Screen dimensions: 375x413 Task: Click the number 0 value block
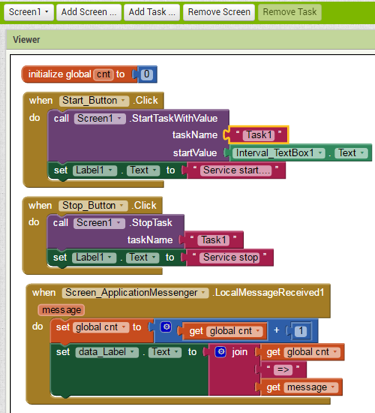coord(147,74)
